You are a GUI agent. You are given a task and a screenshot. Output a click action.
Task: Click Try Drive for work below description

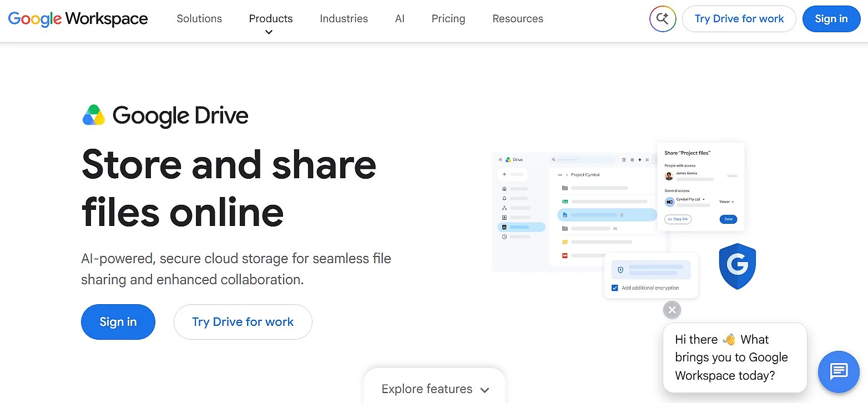coord(243,322)
